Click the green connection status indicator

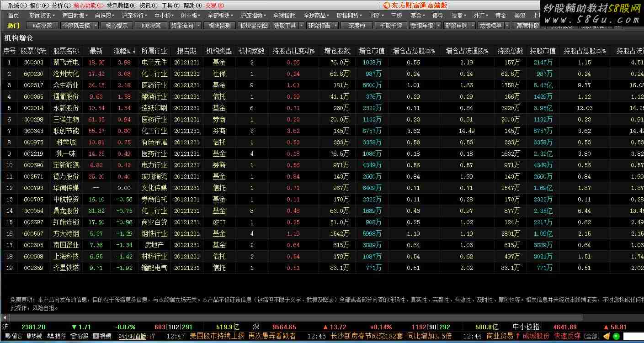(616, 337)
